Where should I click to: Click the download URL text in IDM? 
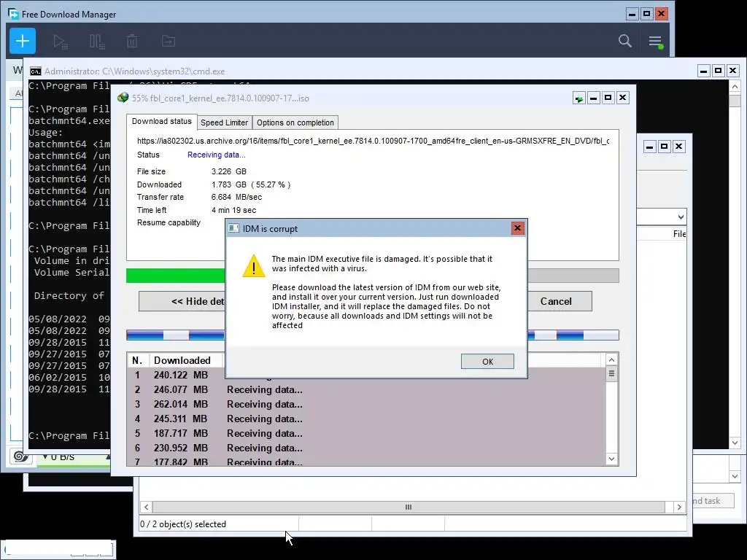click(x=373, y=141)
